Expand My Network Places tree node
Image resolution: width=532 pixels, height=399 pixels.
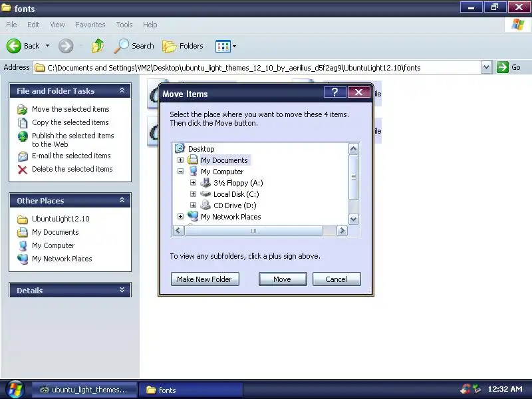point(180,217)
